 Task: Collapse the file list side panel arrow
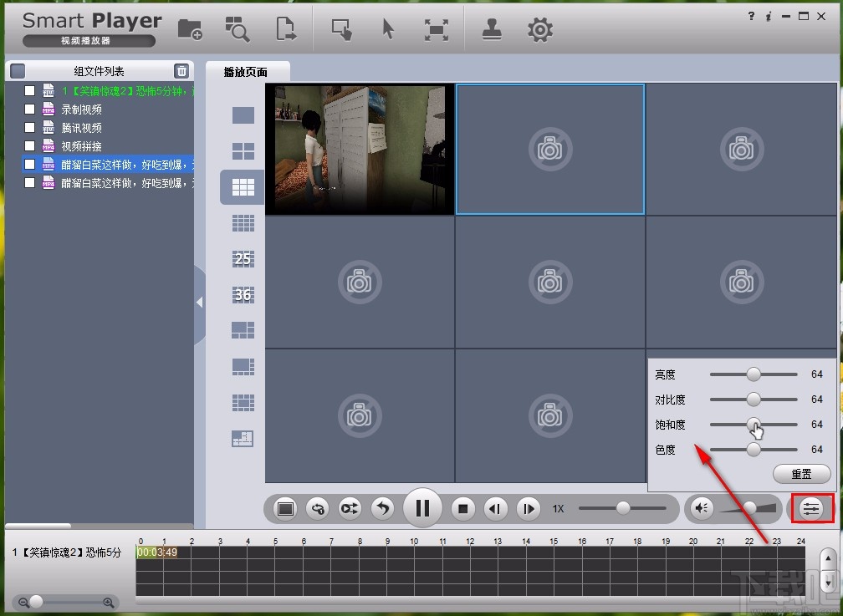(199, 303)
